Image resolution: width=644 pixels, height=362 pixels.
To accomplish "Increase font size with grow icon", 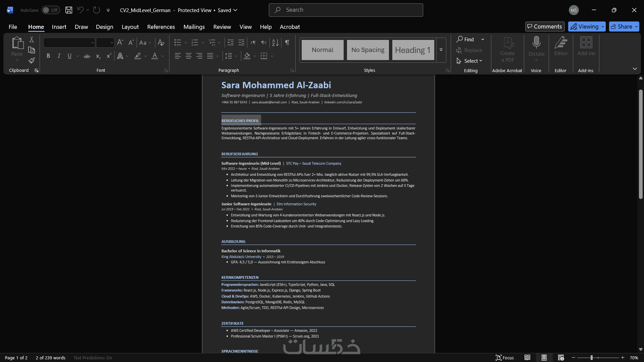I will [120, 43].
